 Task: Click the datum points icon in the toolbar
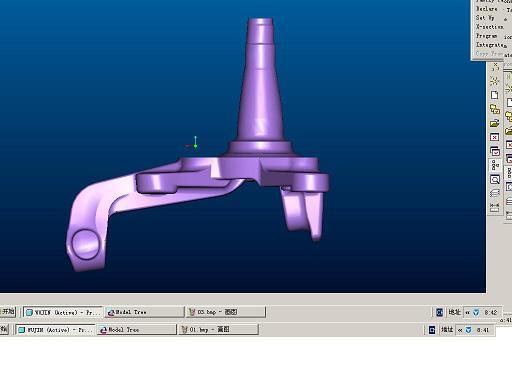tap(495, 67)
